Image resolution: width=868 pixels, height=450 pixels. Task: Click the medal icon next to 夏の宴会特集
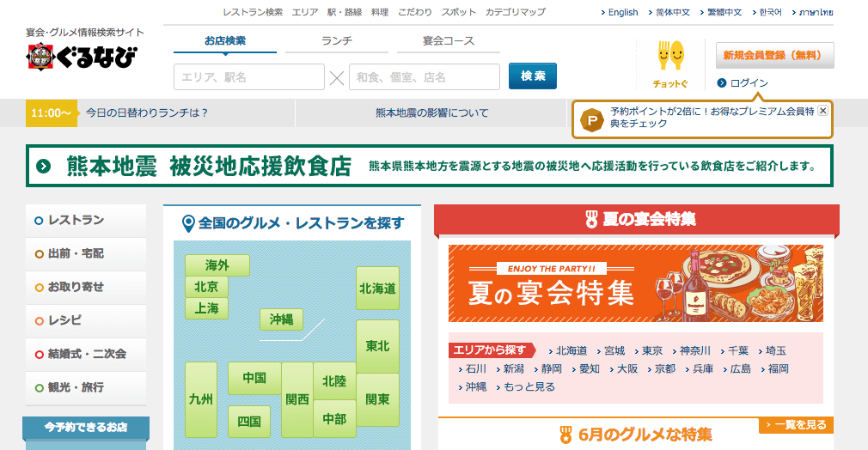click(x=591, y=219)
